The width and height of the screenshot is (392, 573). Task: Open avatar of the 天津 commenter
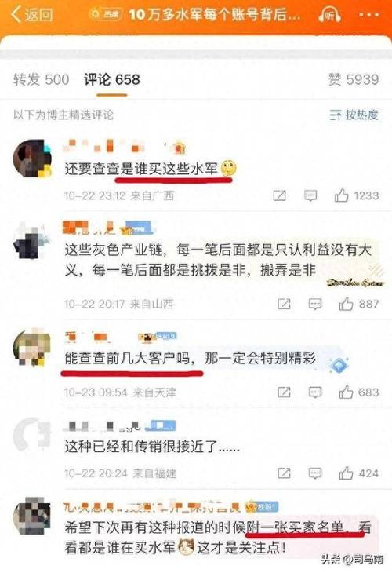tap(32, 348)
